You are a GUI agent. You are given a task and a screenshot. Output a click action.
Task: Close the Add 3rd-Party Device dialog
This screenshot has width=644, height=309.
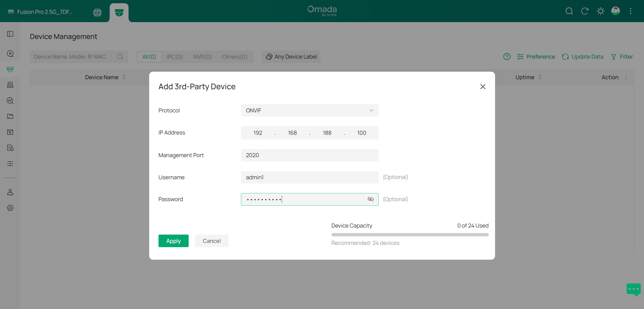483,87
